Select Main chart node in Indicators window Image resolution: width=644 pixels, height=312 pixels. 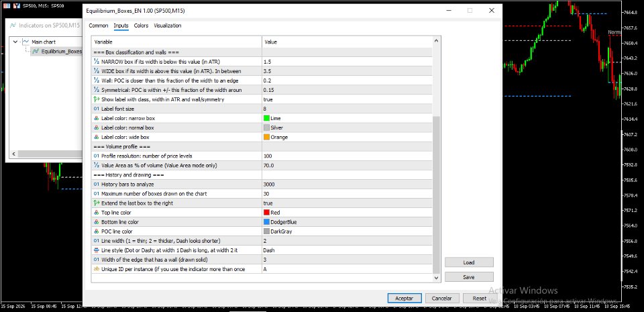click(44, 42)
